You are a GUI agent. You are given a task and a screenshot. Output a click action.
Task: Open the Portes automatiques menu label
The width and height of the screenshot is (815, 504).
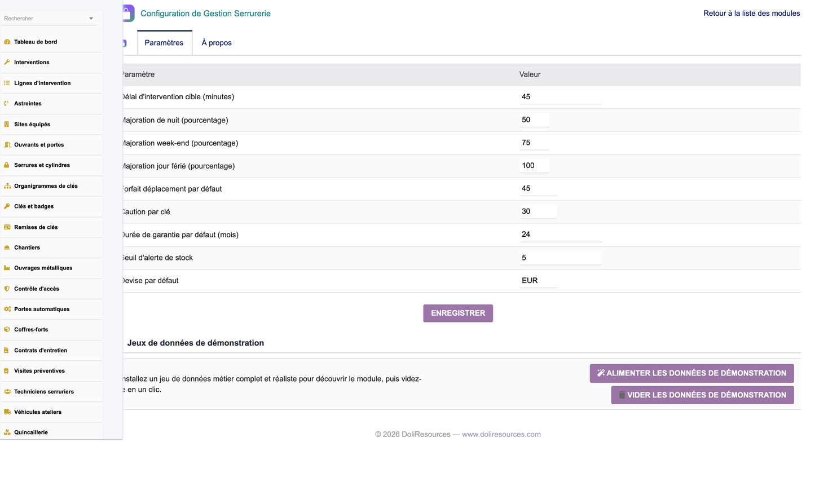pyautogui.click(x=42, y=309)
